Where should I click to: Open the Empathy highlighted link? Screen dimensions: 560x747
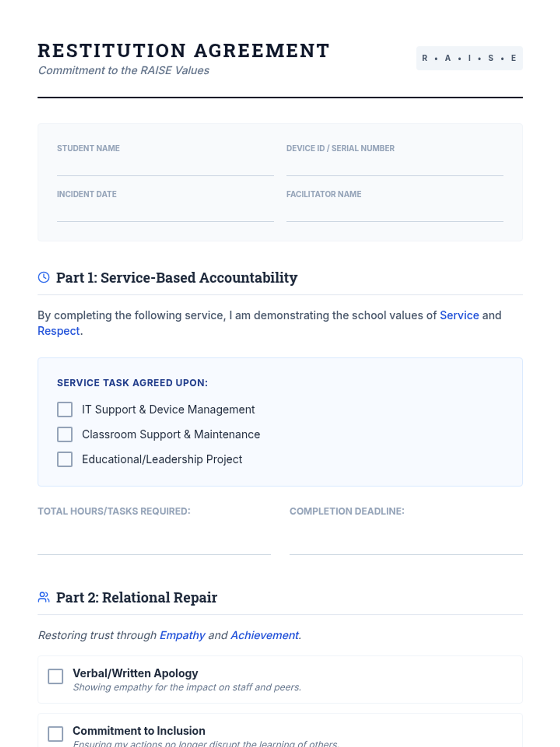pos(182,635)
